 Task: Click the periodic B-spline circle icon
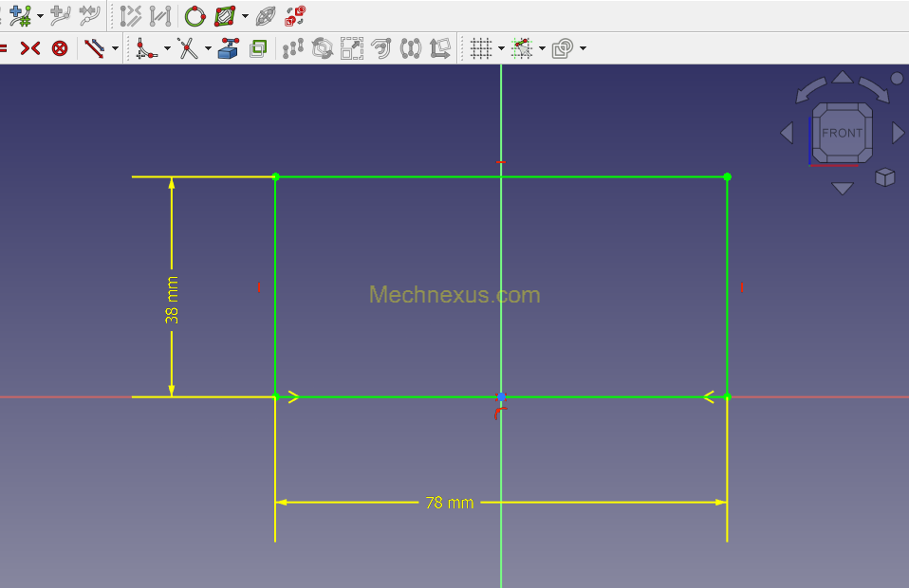[x=195, y=15]
